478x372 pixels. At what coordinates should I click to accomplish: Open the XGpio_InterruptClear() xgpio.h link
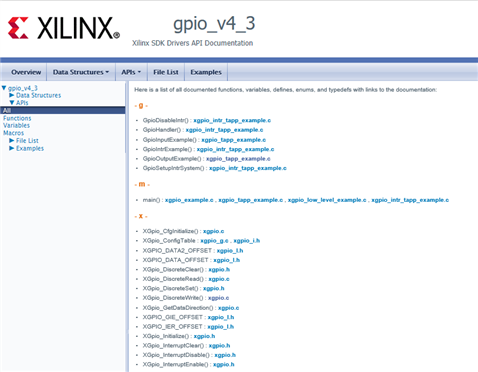pos(219,346)
